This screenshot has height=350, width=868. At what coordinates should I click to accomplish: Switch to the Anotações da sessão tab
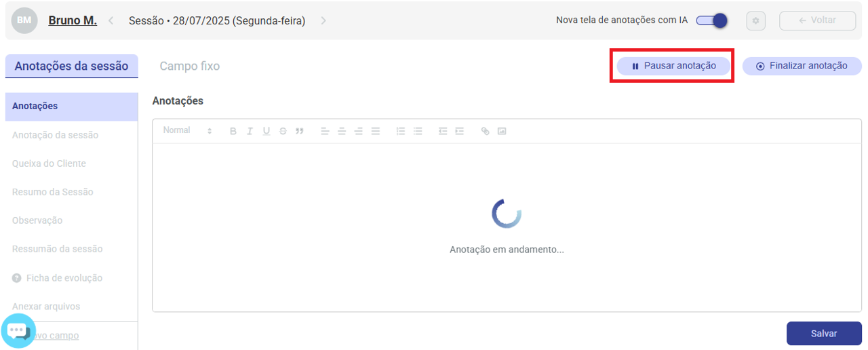coord(71,66)
